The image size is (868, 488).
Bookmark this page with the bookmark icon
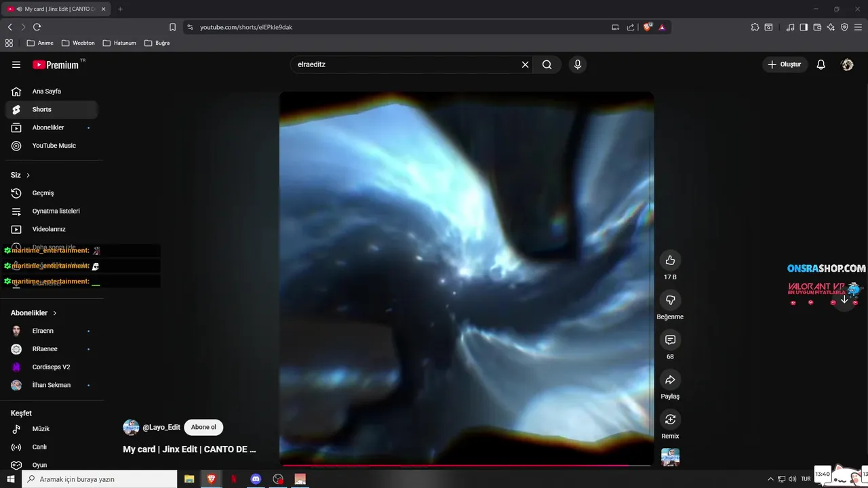coord(172,27)
